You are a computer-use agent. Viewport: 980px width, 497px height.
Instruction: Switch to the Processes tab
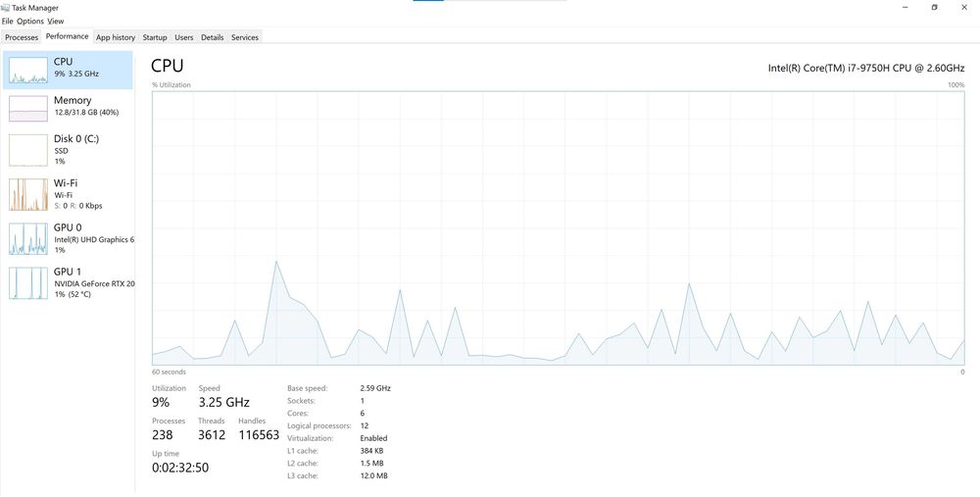point(22,37)
